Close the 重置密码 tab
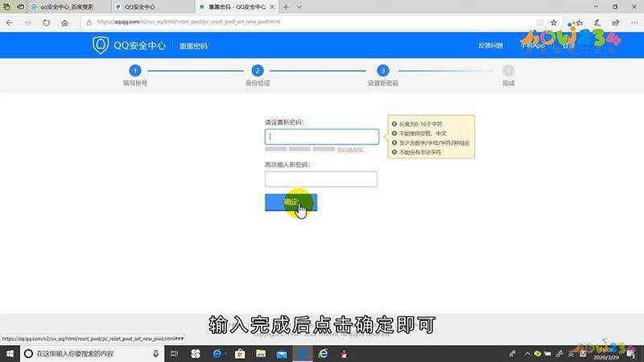The image size is (644, 362). [272, 7]
